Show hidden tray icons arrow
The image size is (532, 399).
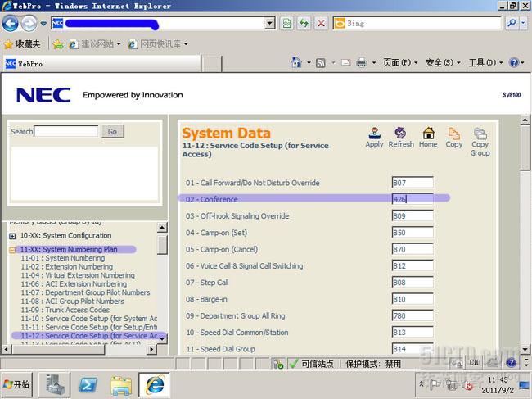[x=422, y=384]
